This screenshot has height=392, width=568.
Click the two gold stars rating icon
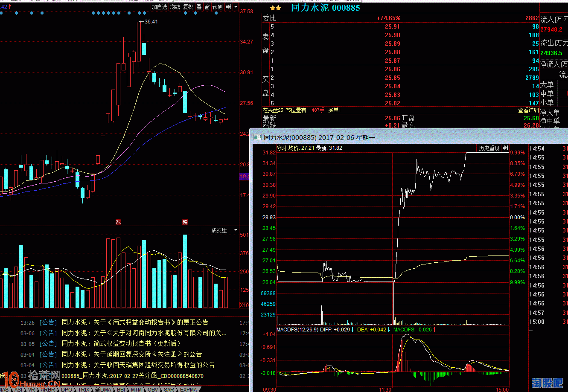click(275, 8)
